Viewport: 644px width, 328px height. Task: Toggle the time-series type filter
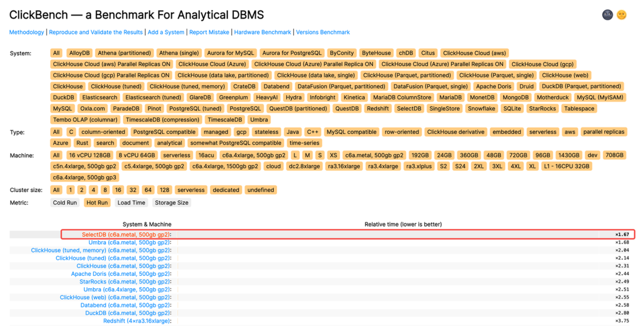tap(304, 143)
